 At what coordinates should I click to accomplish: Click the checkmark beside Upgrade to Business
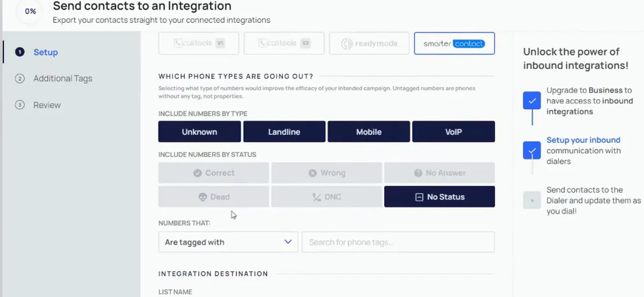point(532,100)
